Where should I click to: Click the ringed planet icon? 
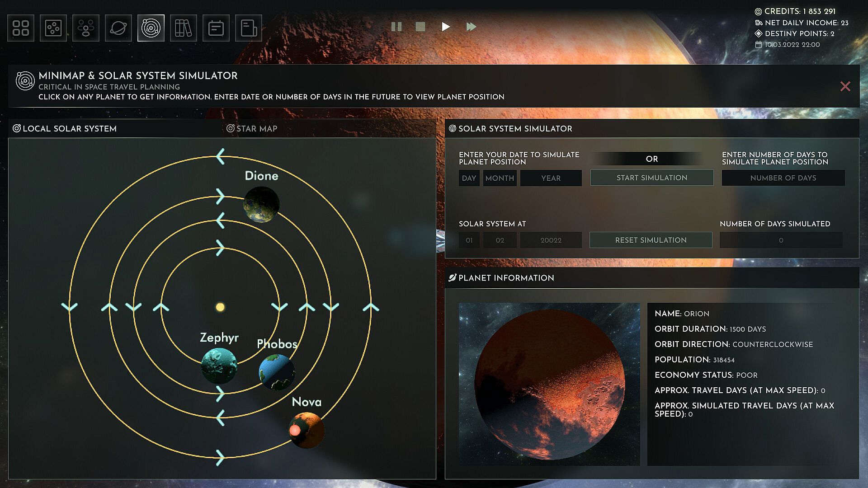coord(118,28)
